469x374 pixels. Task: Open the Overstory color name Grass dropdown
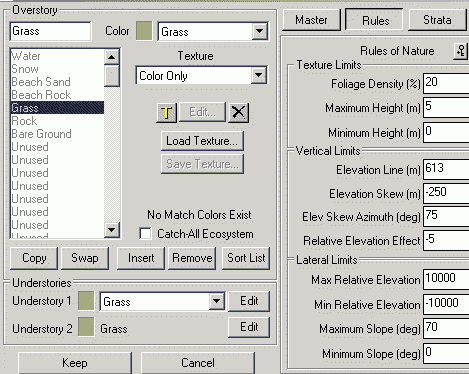(259, 32)
